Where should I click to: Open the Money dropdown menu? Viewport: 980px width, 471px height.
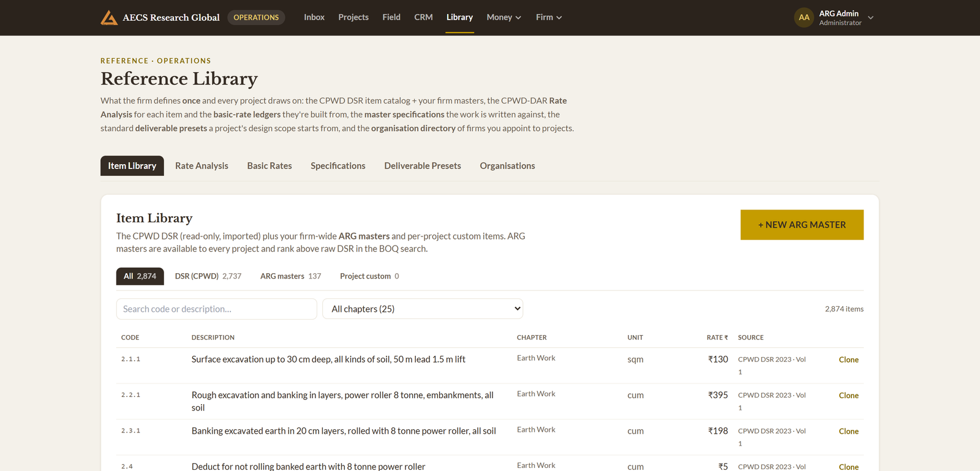(503, 17)
